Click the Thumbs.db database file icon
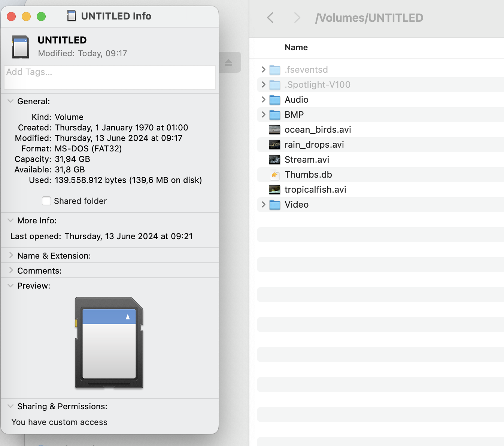The image size is (504, 446). click(274, 175)
